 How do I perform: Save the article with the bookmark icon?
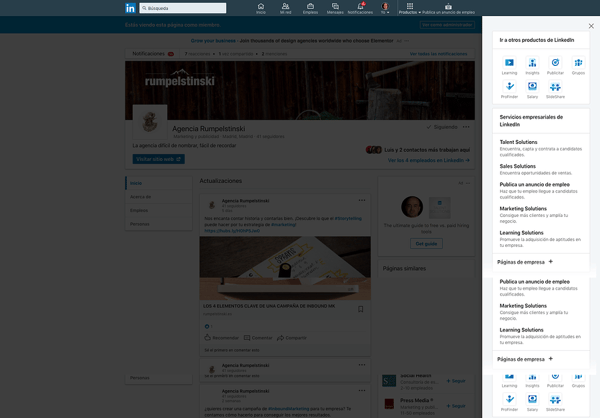coord(360,309)
